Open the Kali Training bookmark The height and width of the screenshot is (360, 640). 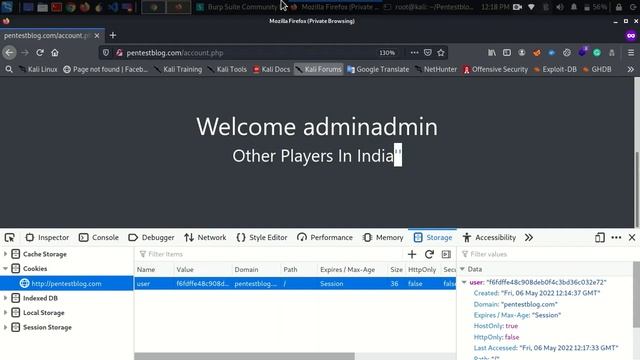(x=178, y=69)
